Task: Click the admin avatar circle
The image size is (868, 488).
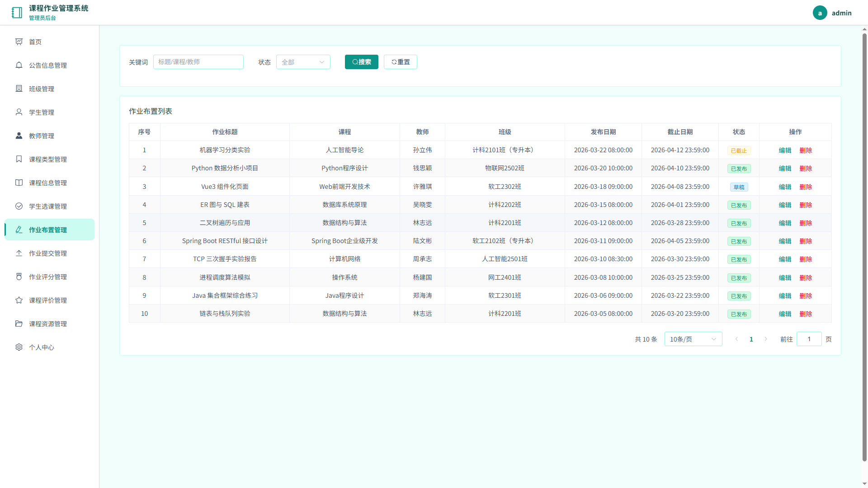Action: 820,13
